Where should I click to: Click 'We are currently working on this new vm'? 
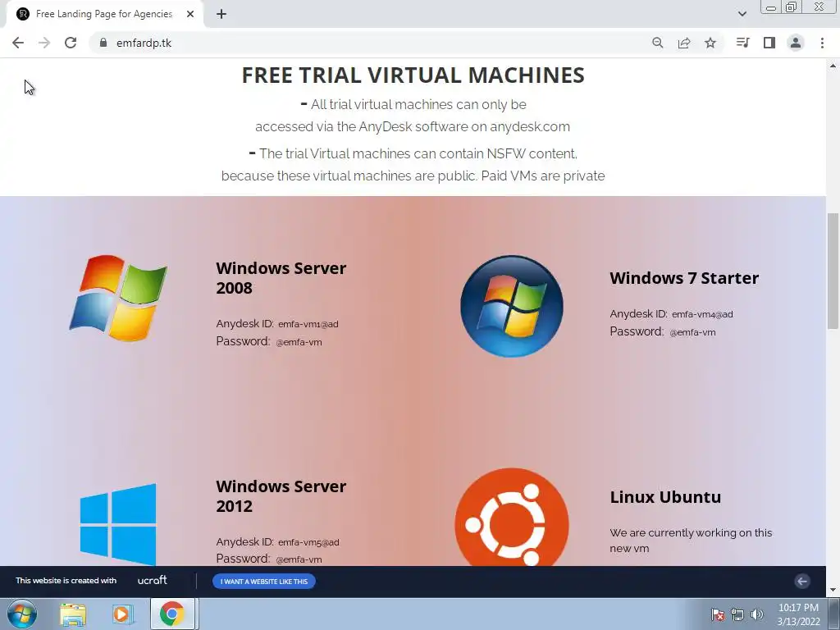[691, 541]
